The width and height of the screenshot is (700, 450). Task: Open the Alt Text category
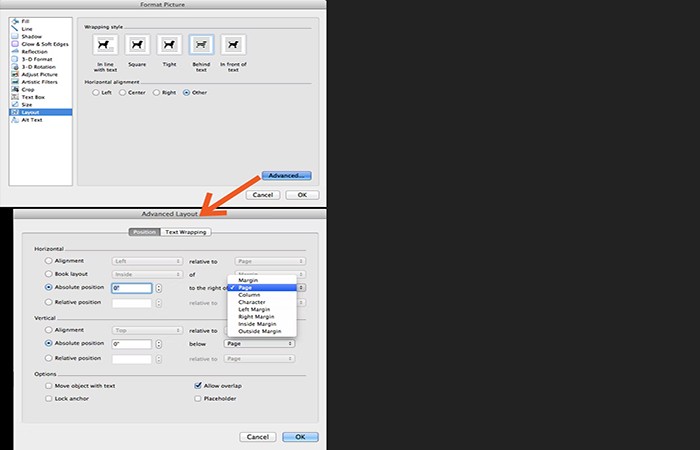(40, 120)
